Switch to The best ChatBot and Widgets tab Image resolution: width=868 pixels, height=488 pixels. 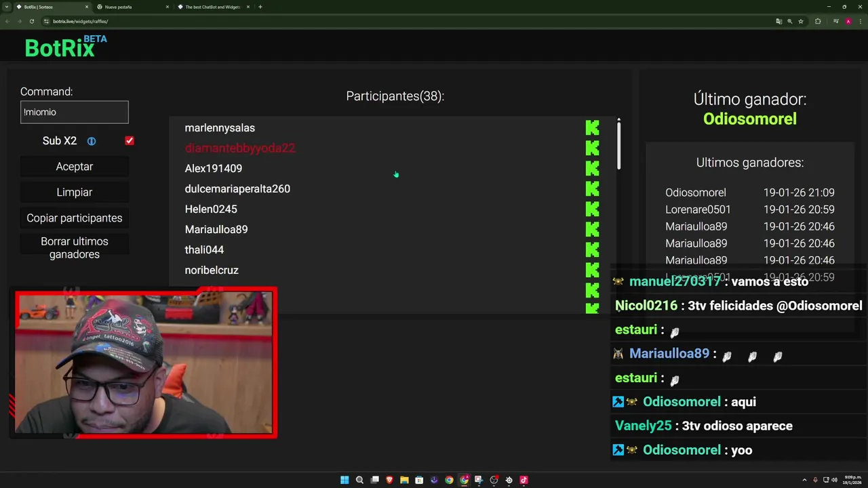(213, 7)
